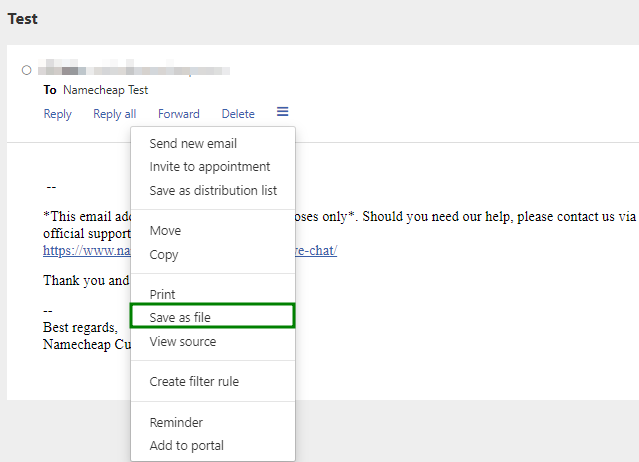639x462 pixels.
Task: Delete the Test email
Action: (238, 114)
